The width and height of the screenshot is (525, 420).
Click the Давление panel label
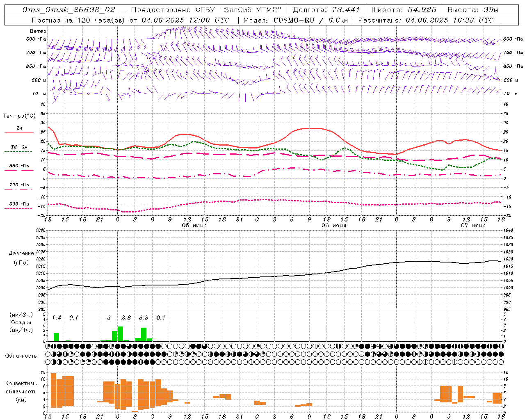[x=21, y=253]
